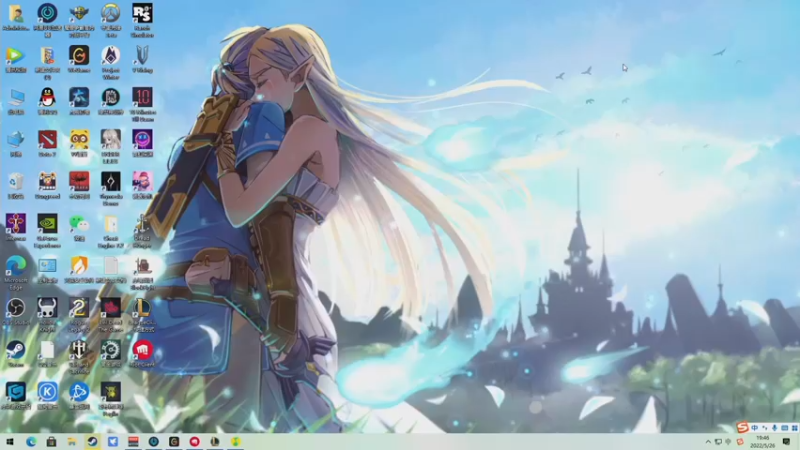Launch the WeChat shortcut
This screenshot has height=450, width=800.
tap(79, 223)
